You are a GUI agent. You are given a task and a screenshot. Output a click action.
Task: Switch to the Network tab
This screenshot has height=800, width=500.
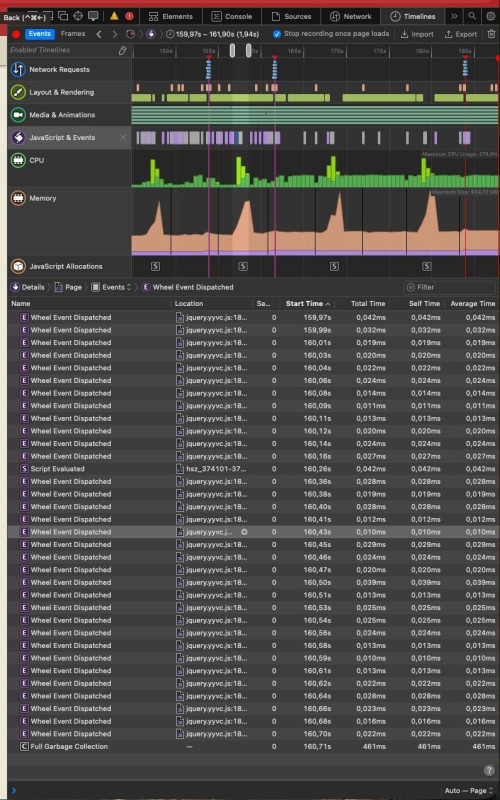[351, 16]
